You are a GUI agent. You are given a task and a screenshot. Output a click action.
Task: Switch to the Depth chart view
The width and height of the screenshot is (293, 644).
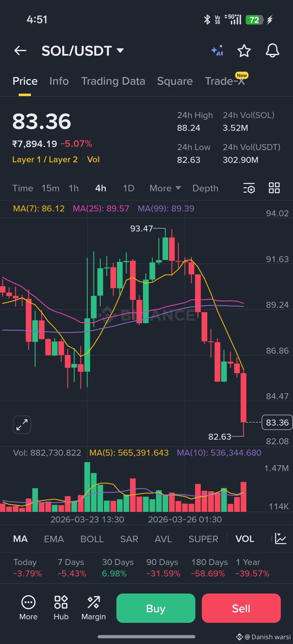click(x=205, y=188)
